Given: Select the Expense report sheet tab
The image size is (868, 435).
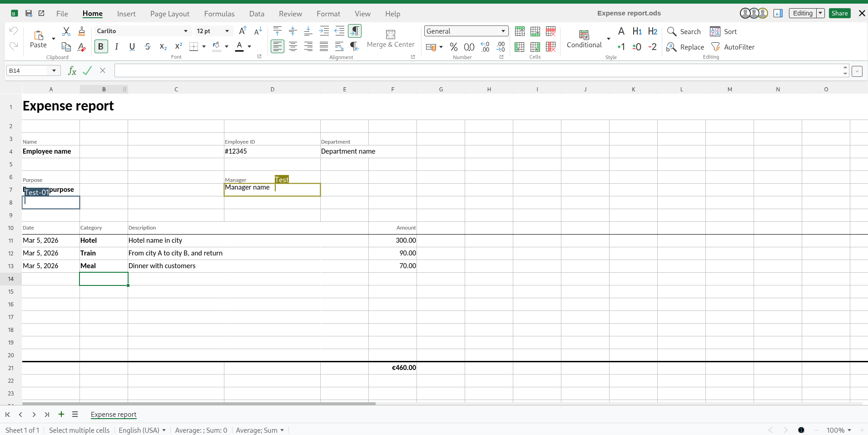Looking at the screenshot, I should point(113,415).
